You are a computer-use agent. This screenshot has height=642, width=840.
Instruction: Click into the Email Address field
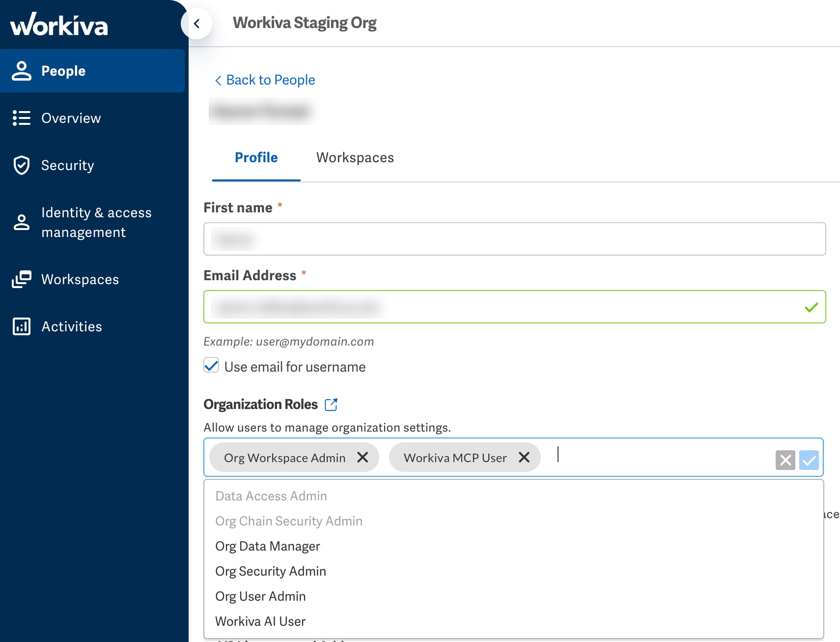coord(514,307)
